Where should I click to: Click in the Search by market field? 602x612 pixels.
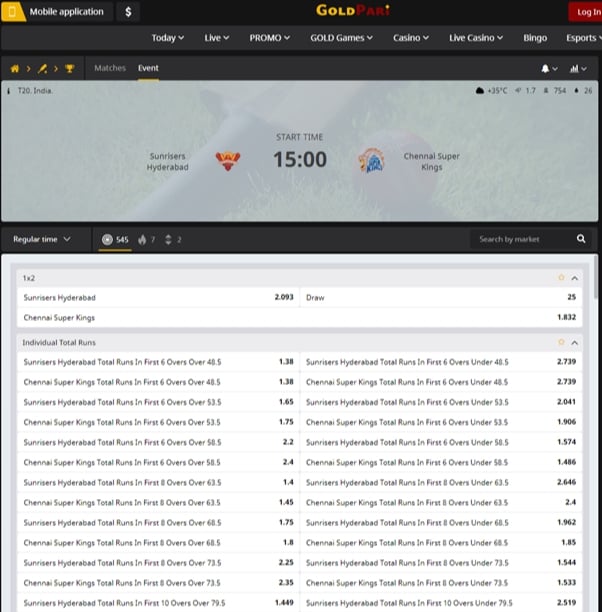(x=523, y=239)
